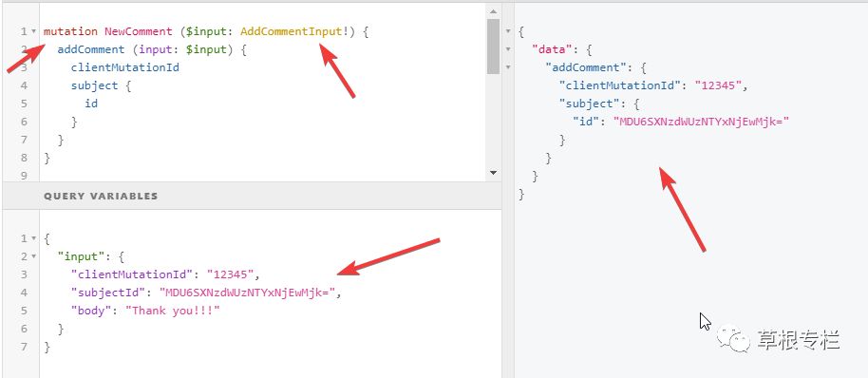The width and height of the screenshot is (868, 378).
Task: Click the $input argument value inside addComment parentheses
Action: 206,49
